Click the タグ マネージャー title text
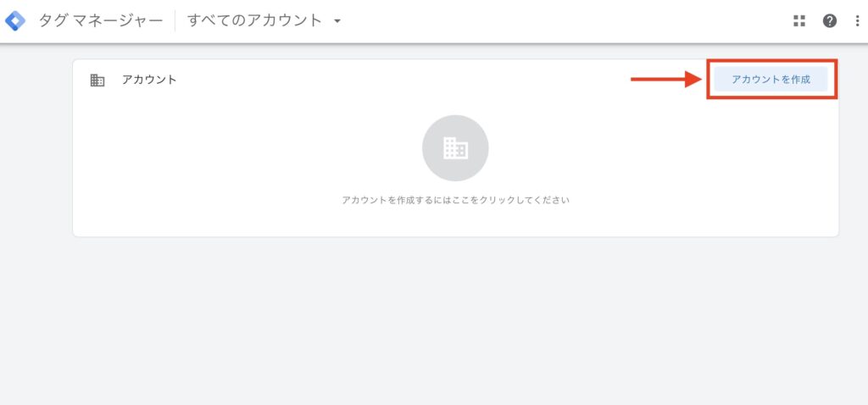This screenshot has height=405, width=868. click(101, 21)
